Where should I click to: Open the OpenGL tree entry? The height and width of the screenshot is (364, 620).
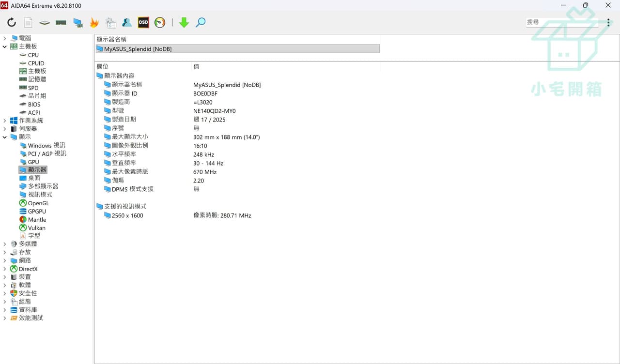pos(38,203)
